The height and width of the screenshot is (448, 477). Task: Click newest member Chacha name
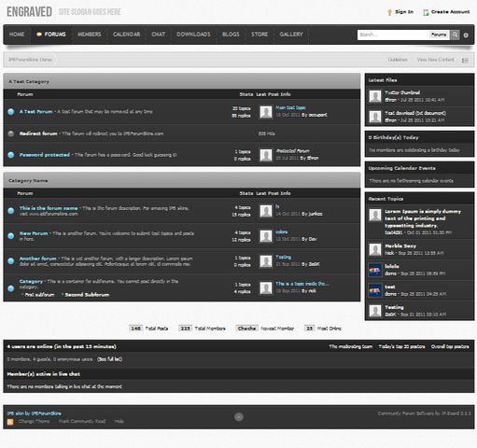pos(246,329)
